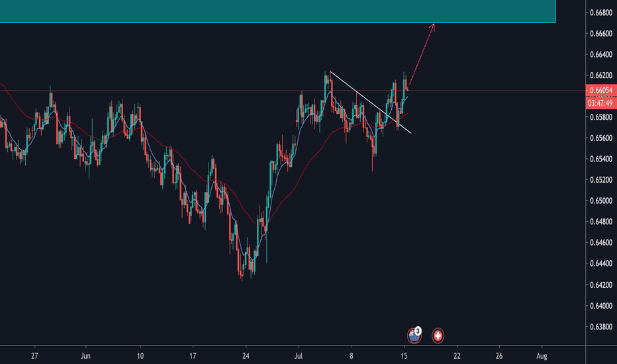Click the 0.64400 price axis label

click(x=601, y=263)
